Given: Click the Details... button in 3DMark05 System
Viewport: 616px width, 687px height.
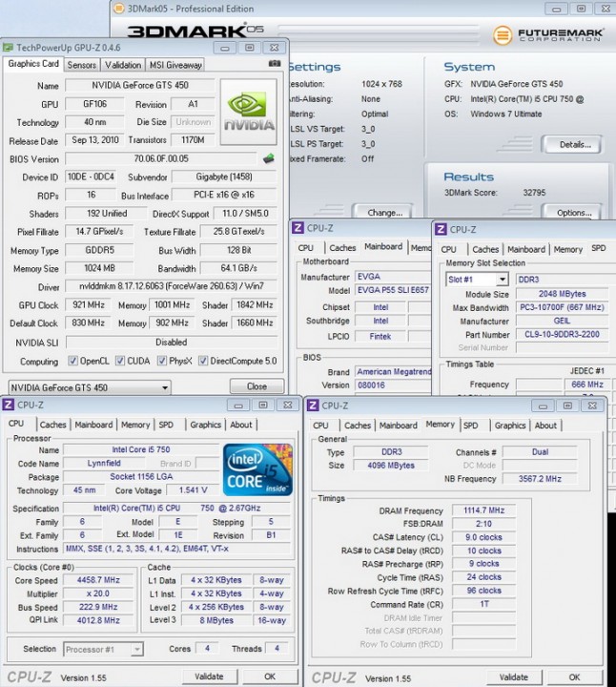Looking at the screenshot, I should click(x=575, y=145).
